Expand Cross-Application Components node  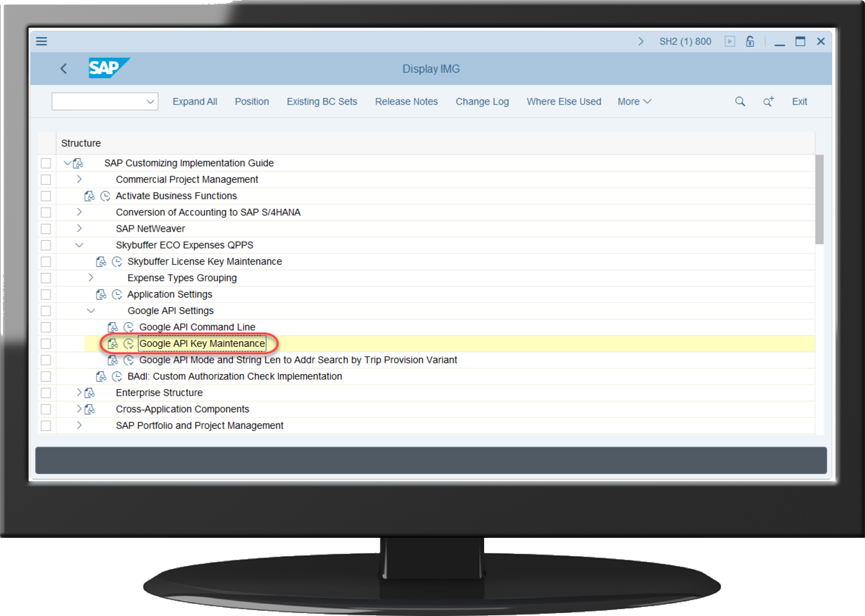79,409
